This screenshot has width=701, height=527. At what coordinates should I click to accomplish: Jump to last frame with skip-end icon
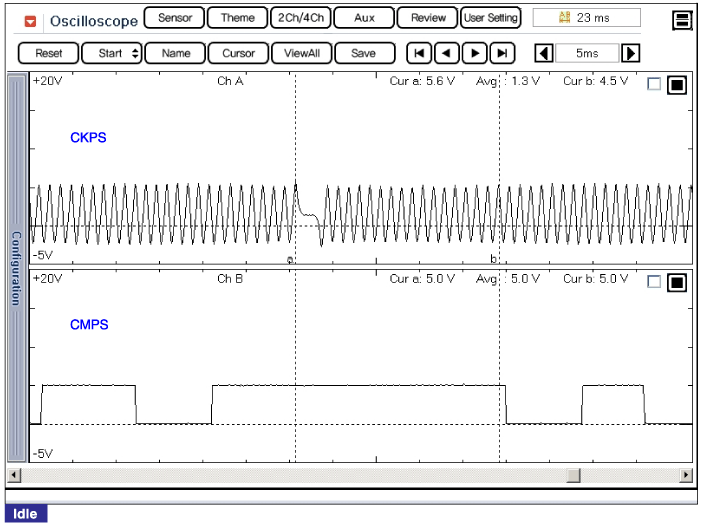click(x=504, y=53)
